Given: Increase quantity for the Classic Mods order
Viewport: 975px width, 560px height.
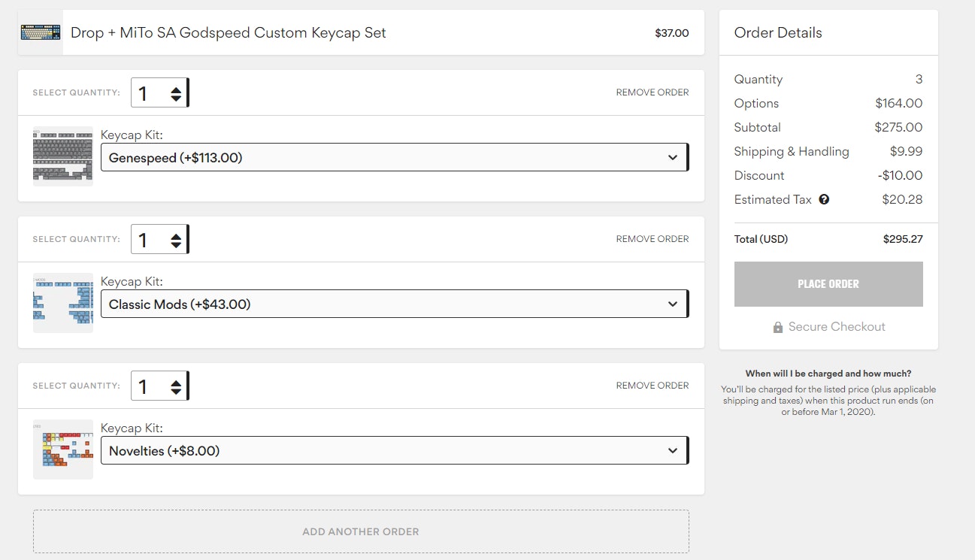Looking at the screenshot, I should coord(176,235).
